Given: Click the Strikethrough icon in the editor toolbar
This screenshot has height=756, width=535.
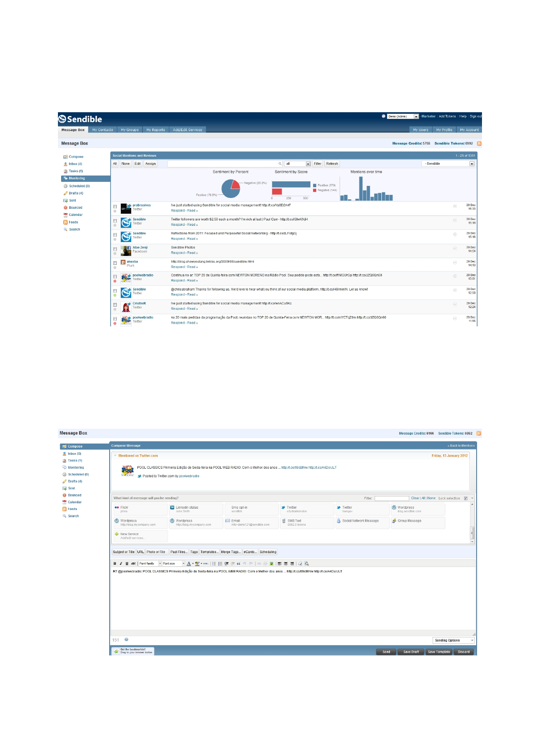Looking at the screenshot, I should coord(133,563).
